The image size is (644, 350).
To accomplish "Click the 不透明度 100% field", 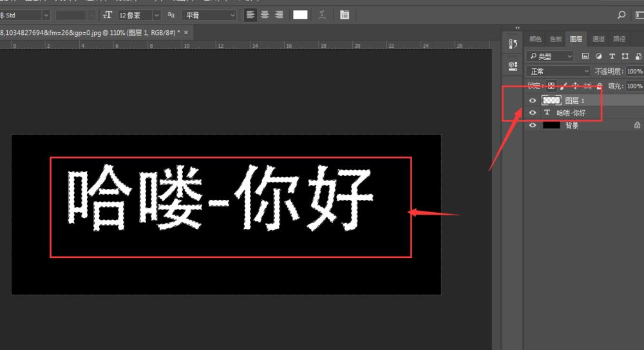I will click(x=634, y=71).
